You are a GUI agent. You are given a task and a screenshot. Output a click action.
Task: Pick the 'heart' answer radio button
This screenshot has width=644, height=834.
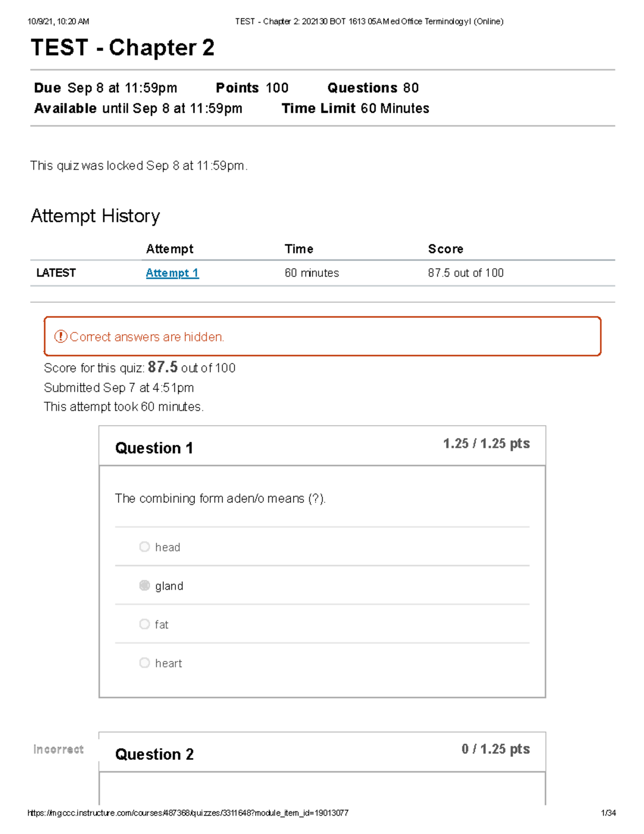(x=144, y=663)
